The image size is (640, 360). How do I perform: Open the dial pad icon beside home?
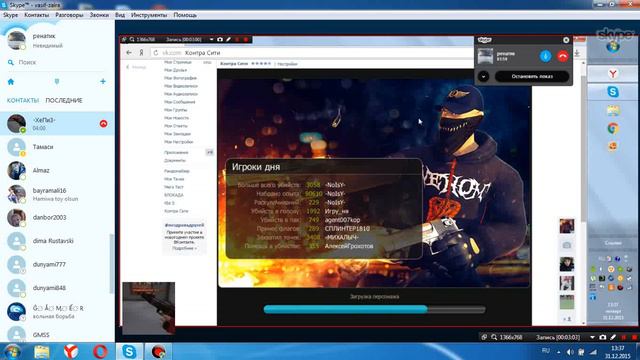tap(57, 82)
